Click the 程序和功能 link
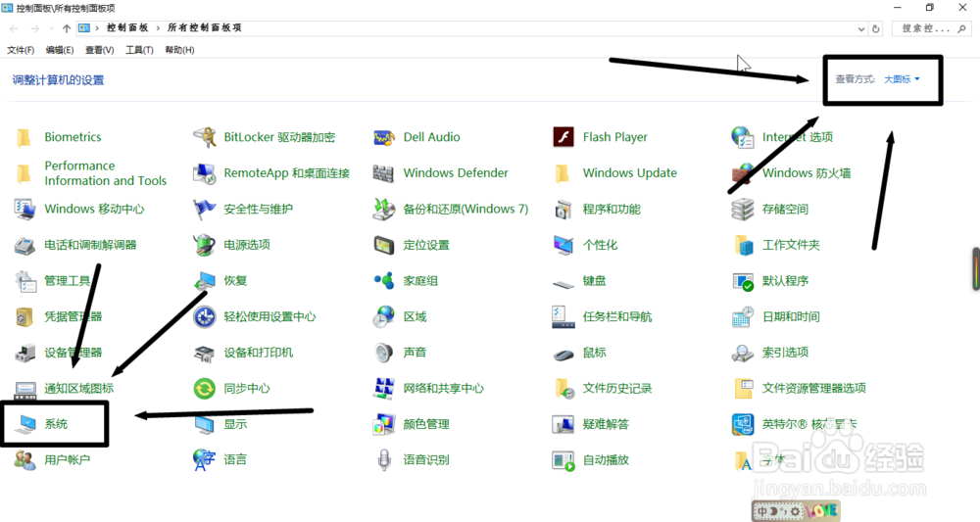 pyautogui.click(x=612, y=210)
